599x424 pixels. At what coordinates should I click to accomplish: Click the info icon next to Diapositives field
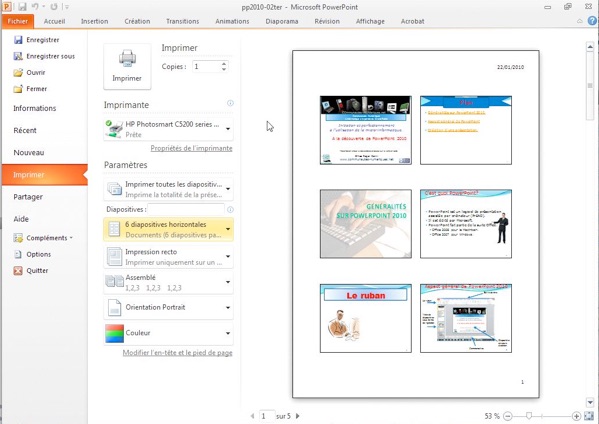pos(230,209)
